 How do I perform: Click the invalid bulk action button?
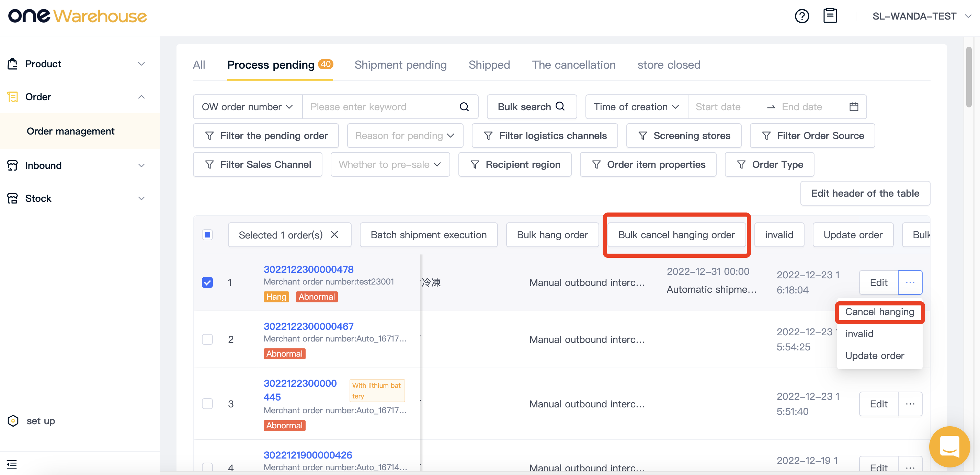(x=779, y=235)
